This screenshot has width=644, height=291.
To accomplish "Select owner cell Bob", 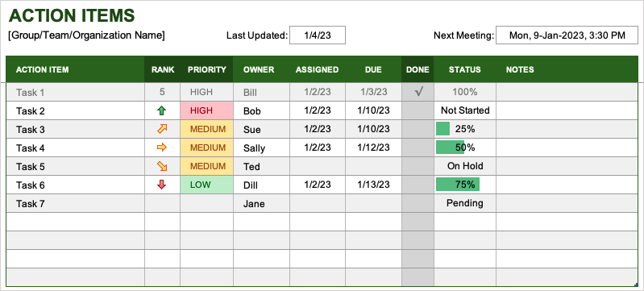I will click(x=261, y=110).
